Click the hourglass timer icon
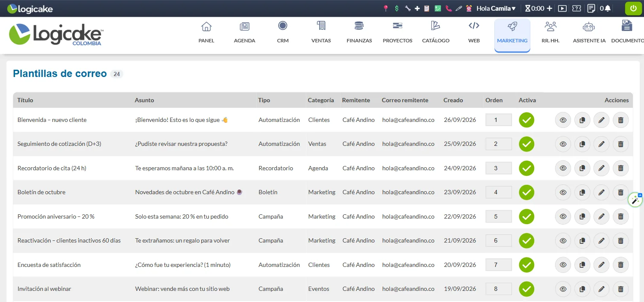This screenshot has width=644, height=302. tap(527, 8)
